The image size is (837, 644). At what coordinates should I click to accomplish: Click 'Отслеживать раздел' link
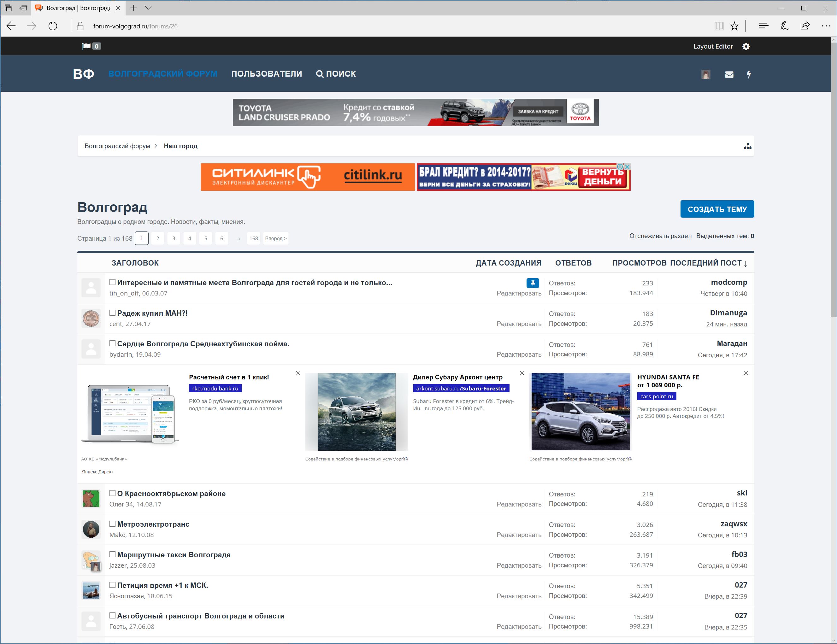[660, 236]
